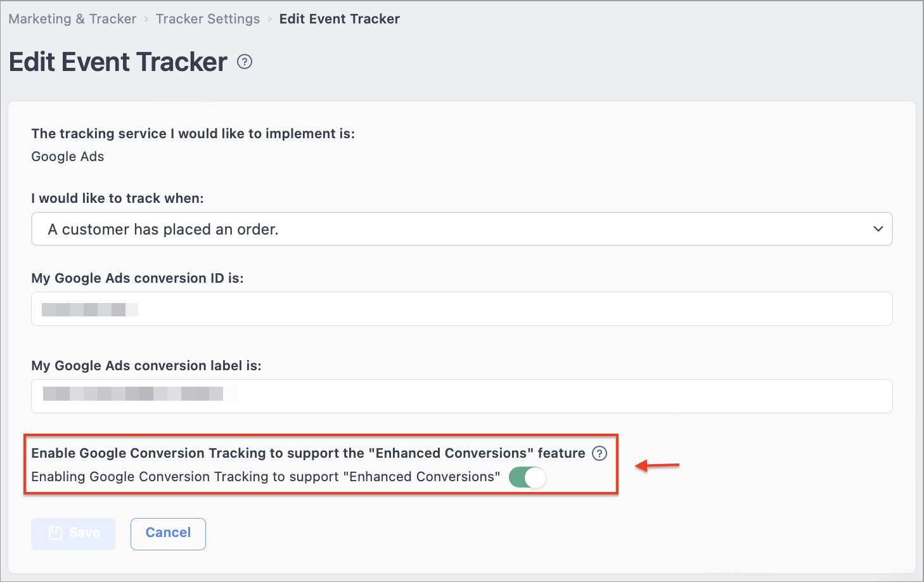Open Marketing & Tracker breadcrumb
924x582 pixels.
(x=72, y=19)
